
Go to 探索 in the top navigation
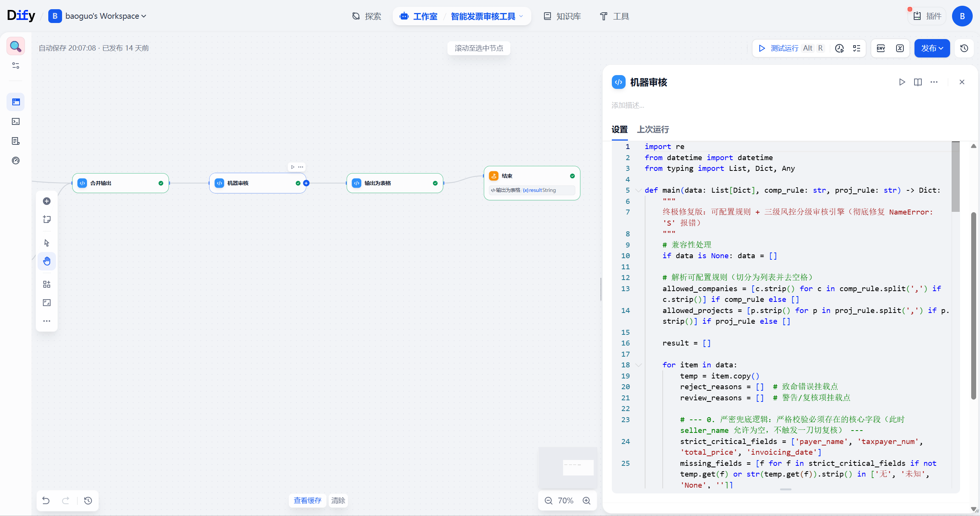coord(367,16)
